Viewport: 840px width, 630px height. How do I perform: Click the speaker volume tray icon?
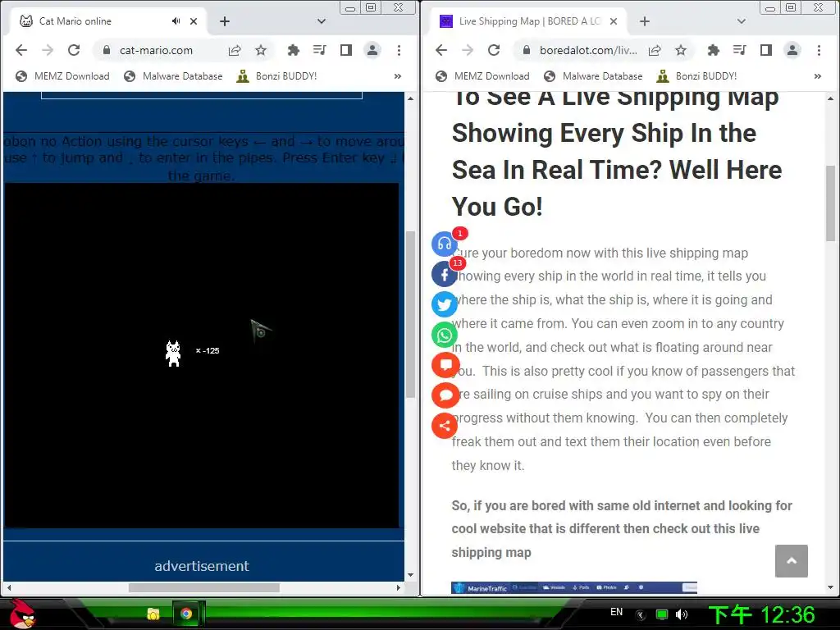(682, 614)
